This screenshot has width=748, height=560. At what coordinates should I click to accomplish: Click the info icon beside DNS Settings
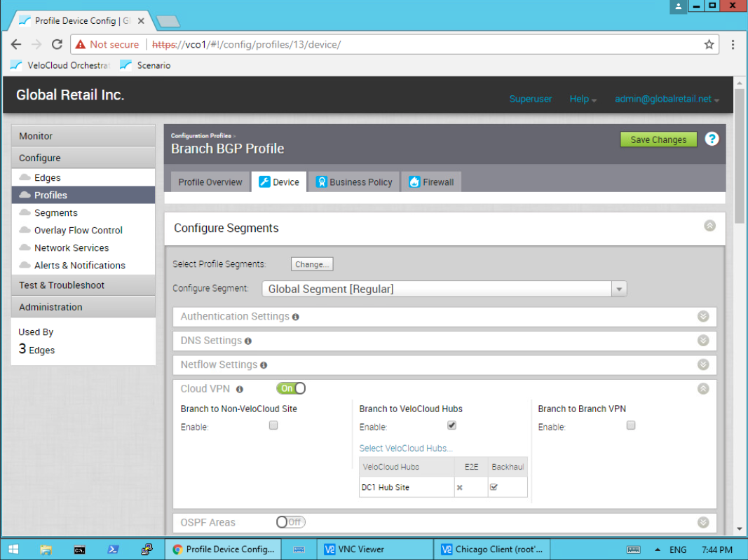[x=248, y=341]
